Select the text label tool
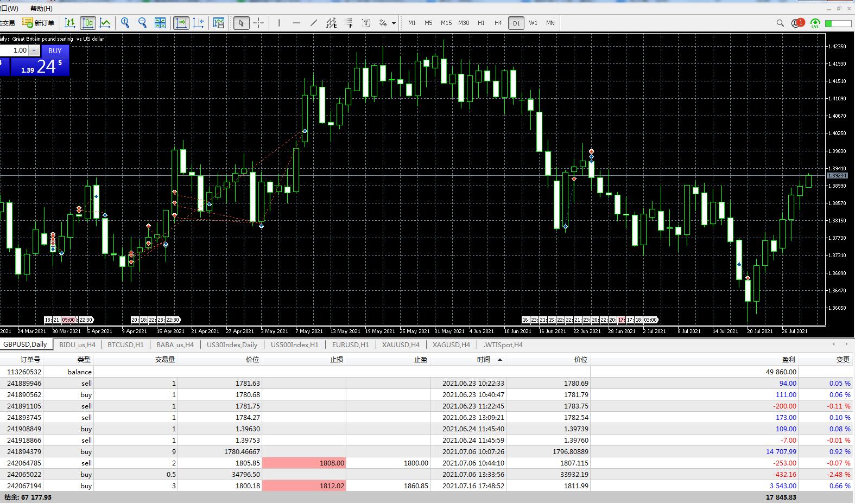855x504 pixels. 366,23
